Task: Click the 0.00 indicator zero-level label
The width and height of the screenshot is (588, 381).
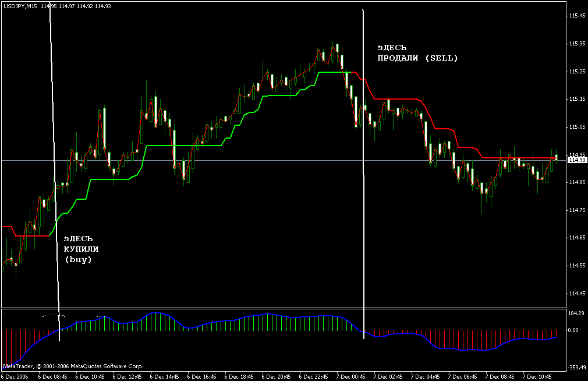Action: coord(575,330)
